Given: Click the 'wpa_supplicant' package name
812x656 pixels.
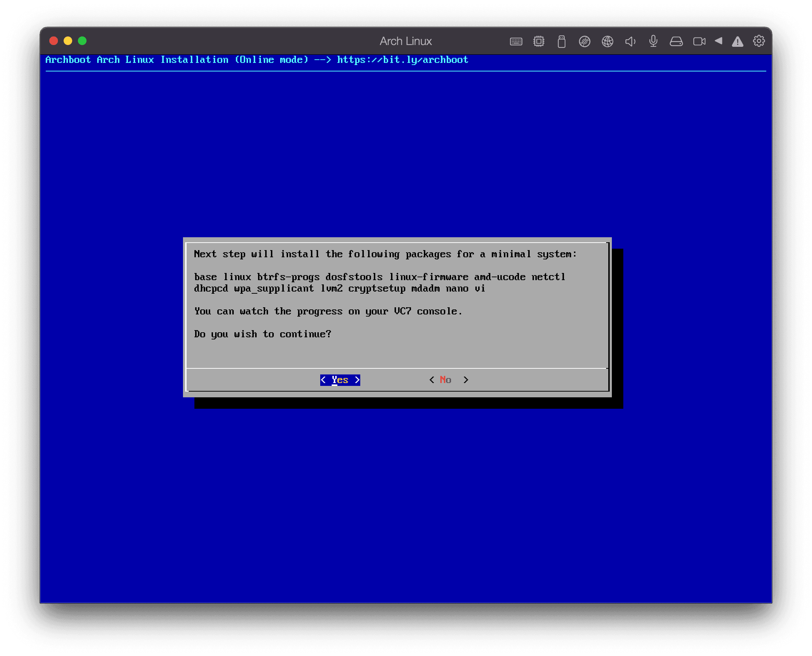Looking at the screenshot, I should click(x=274, y=289).
